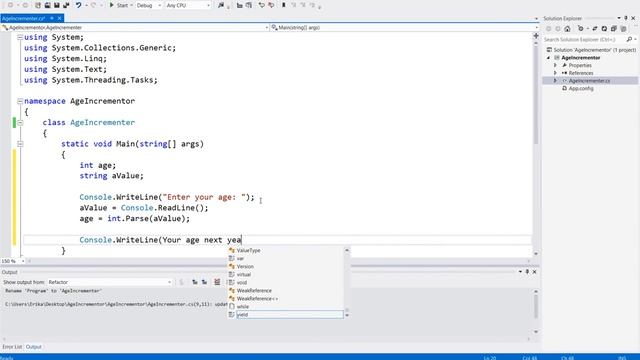Click the bookmark toolbar icon
Viewport: 640px width, 360px height.
coord(284,5)
